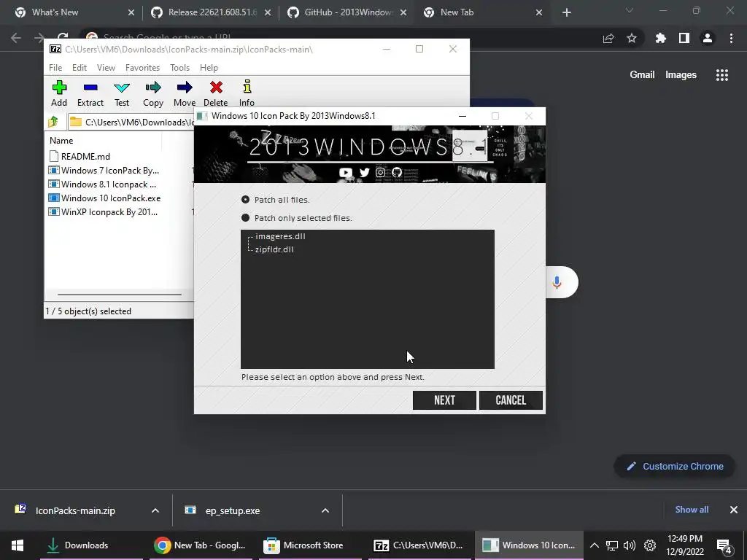This screenshot has height=560, width=747.
Task: Go up one folder in 7-Zip
Action: click(53, 122)
